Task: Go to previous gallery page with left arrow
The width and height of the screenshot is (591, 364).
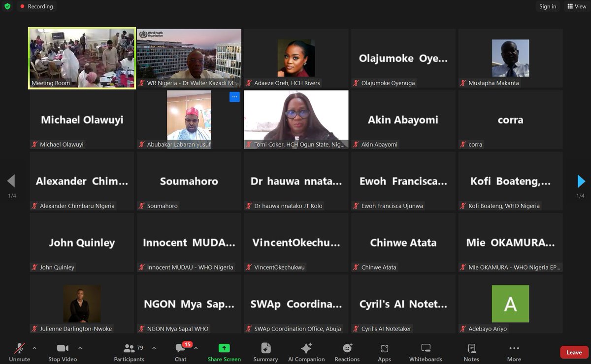Action: coord(11,181)
